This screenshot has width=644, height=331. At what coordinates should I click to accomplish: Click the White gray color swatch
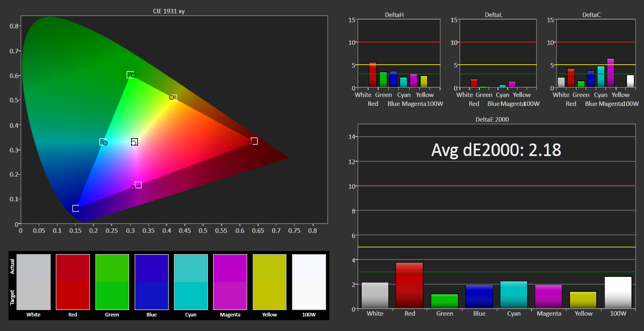tap(34, 282)
